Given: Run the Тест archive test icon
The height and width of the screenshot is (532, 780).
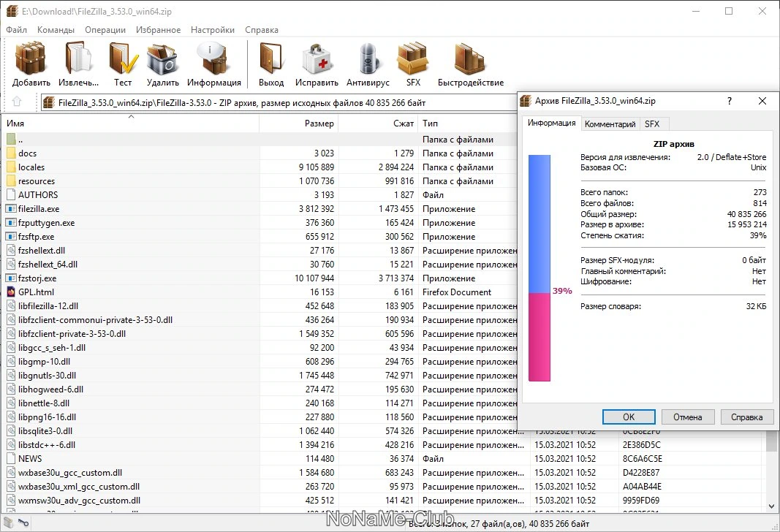Looking at the screenshot, I should pos(123,58).
